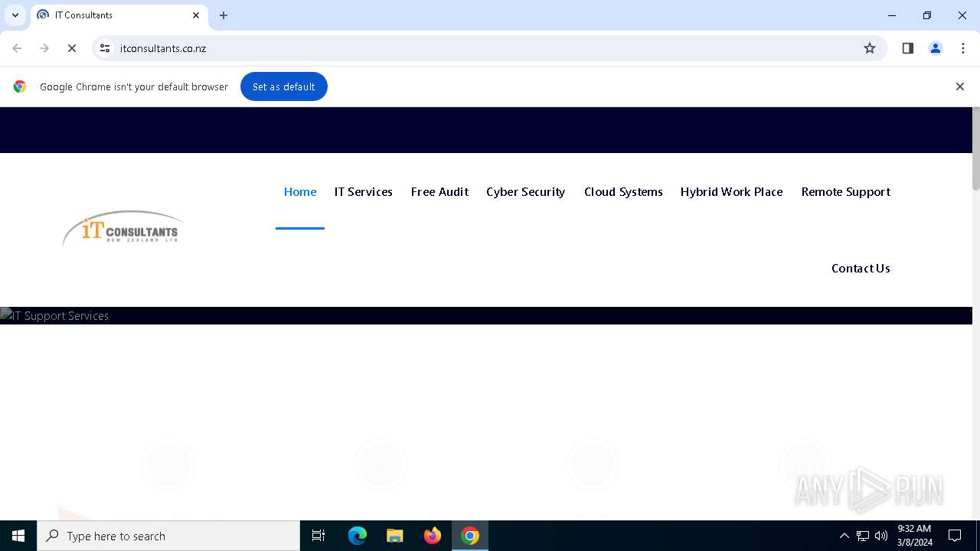980x551 pixels.
Task: Click the Chrome taskbar icon
Action: coord(470,536)
